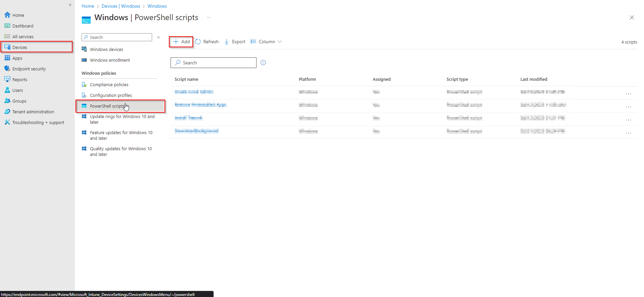This screenshot has width=644, height=297.
Task: Collapse the Windows blade menu
Action: point(158,37)
